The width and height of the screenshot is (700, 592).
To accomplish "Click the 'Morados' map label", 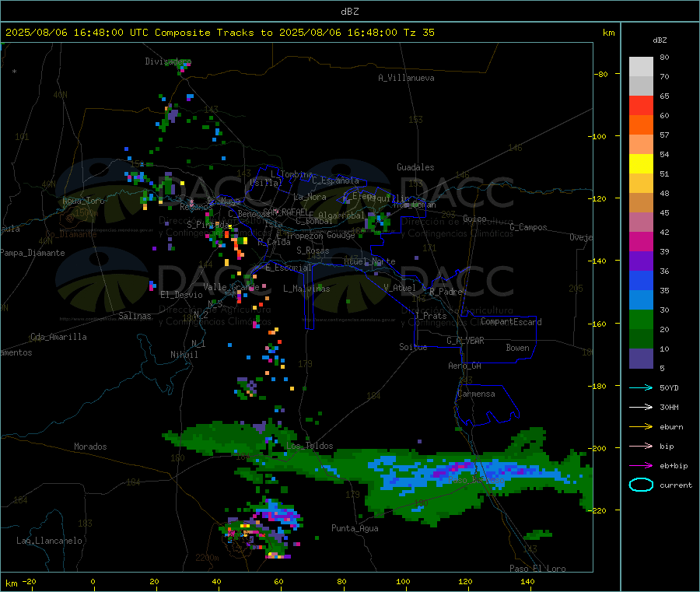I will pyautogui.click(x=90, y=447).
